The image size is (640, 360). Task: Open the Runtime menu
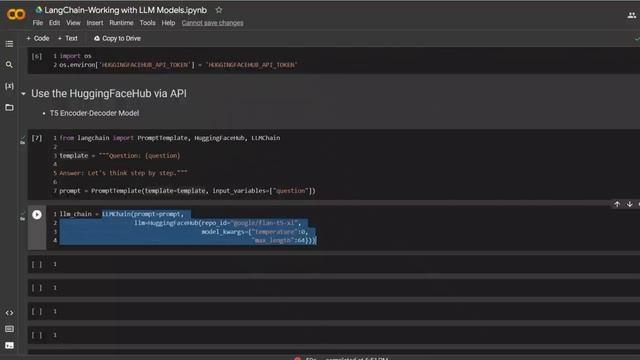pyautogui.click(x=121, y=23)
